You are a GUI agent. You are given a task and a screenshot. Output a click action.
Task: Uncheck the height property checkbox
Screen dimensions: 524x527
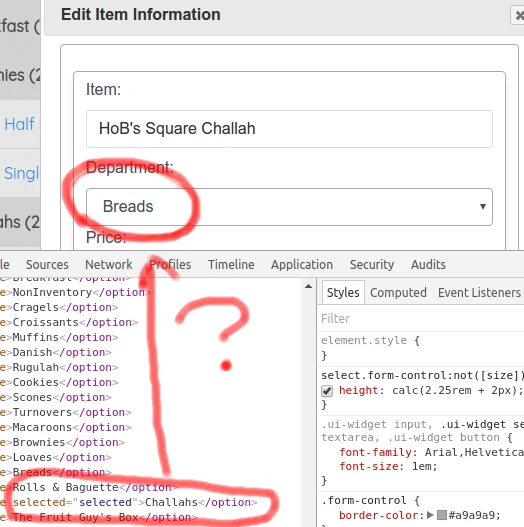(x=327, y=391)
